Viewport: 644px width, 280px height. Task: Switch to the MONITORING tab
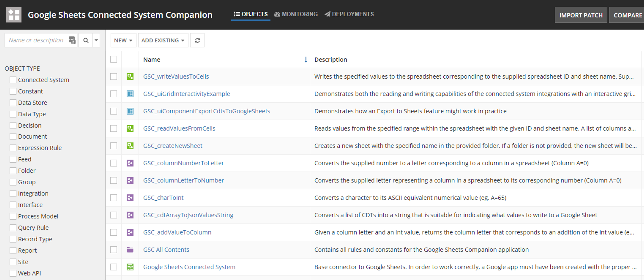pyautogui.click(x=296, y=14)
